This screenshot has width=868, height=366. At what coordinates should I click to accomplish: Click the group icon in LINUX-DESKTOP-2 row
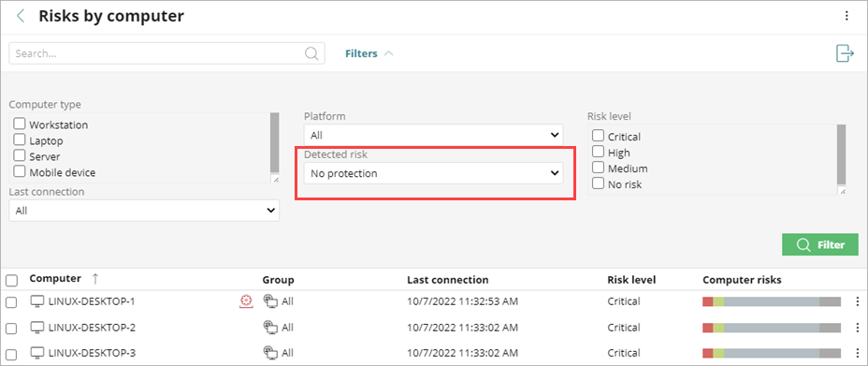[269, 327]
